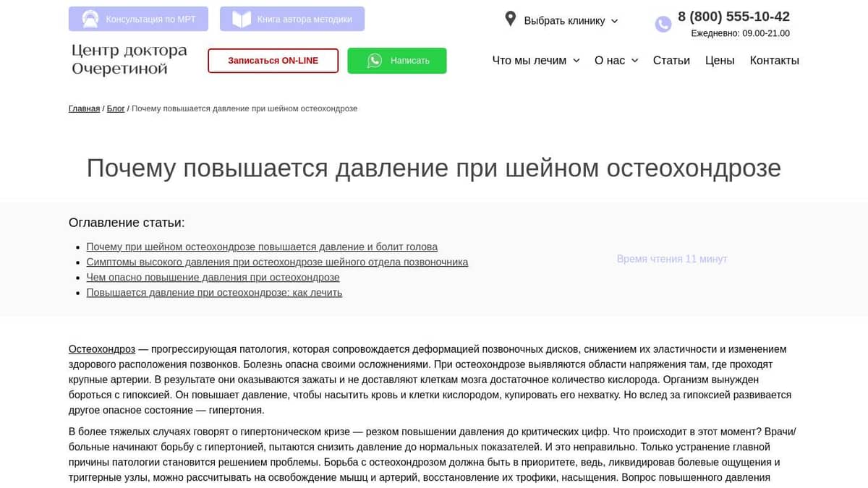Image resolution: width=868 pixels, height=488 pixels.
Task: Go to Блог breadcrumb
Action: click(x=116, y=108)
